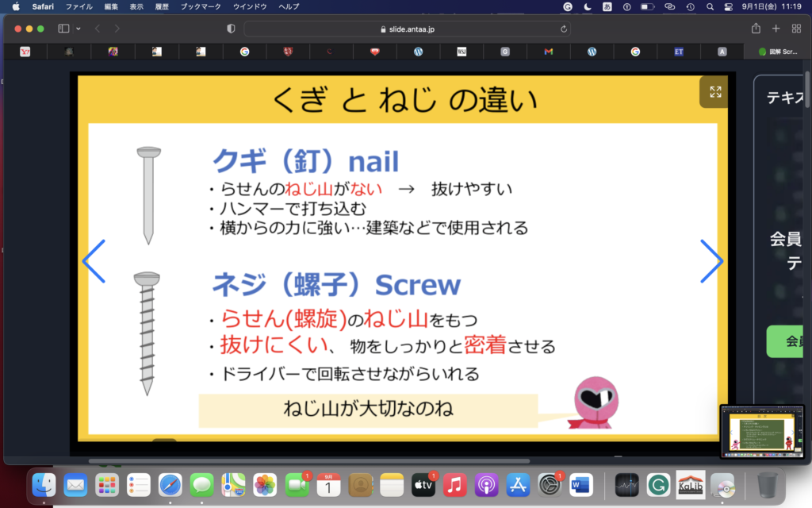The image size is (812, 508).
Task: Click the horizontal scrollbar below the slide
Action: [x=309, y=460]
